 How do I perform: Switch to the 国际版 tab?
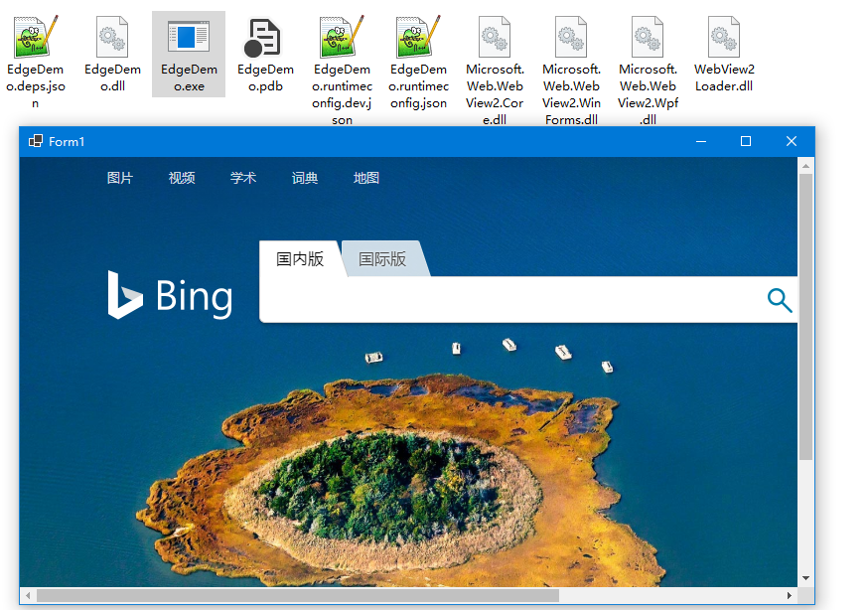pyautogui.click(x=380, y=257)
